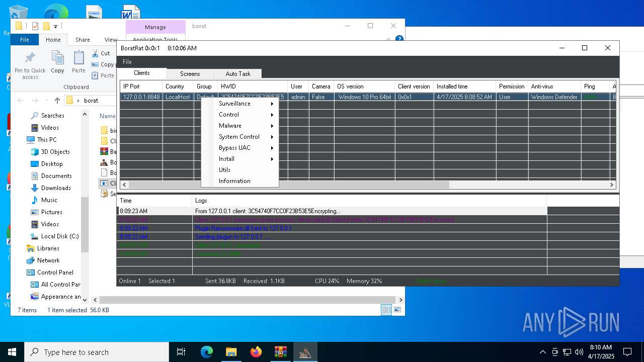Open Task View on the taskbar

click(x=181, y=352)
